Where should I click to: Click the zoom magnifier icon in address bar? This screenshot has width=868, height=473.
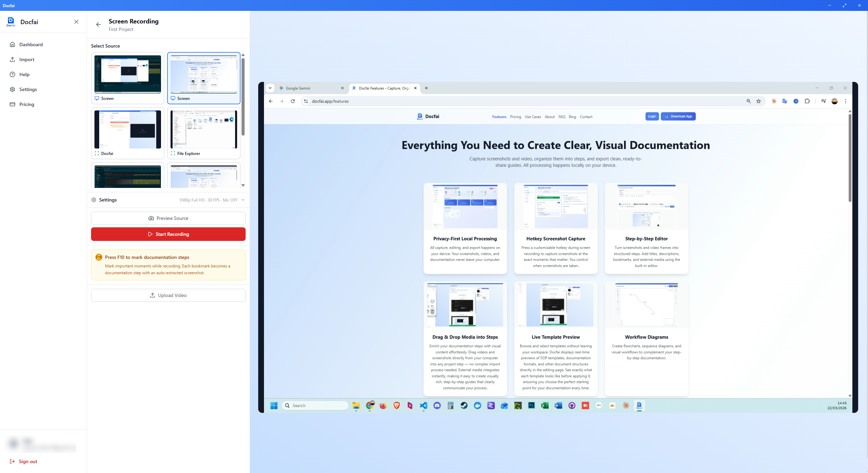coord(748,101)
